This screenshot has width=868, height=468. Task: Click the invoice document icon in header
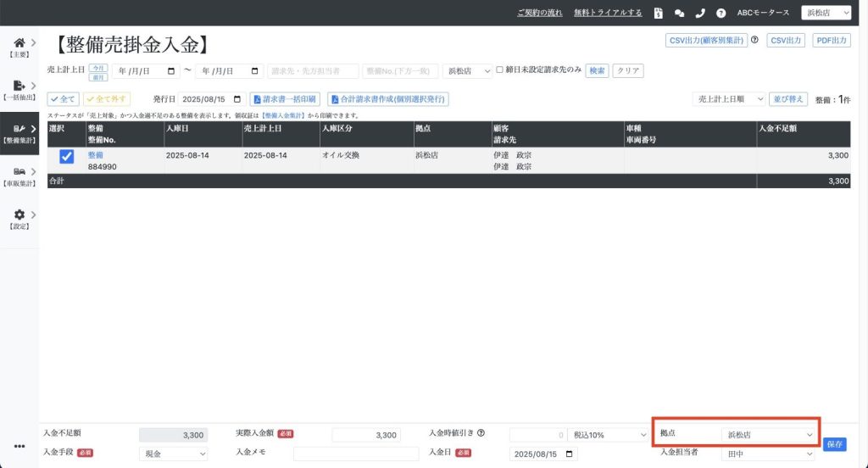point(659,13)
